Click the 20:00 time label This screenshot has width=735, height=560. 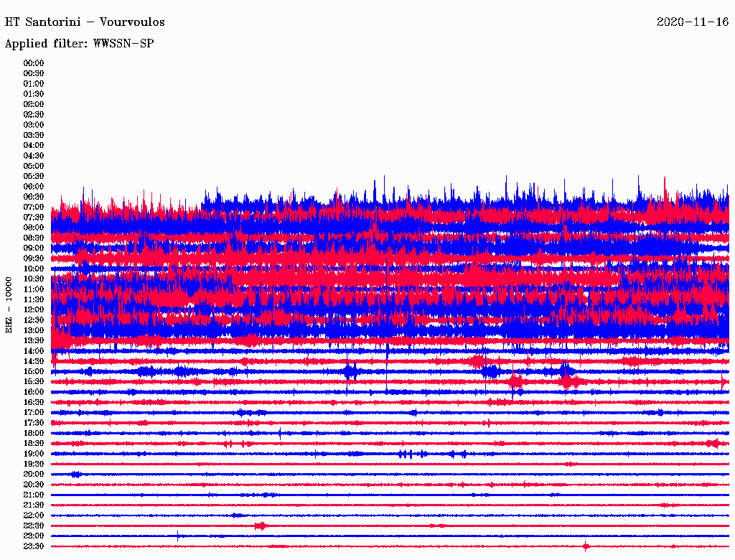point(34,475)
